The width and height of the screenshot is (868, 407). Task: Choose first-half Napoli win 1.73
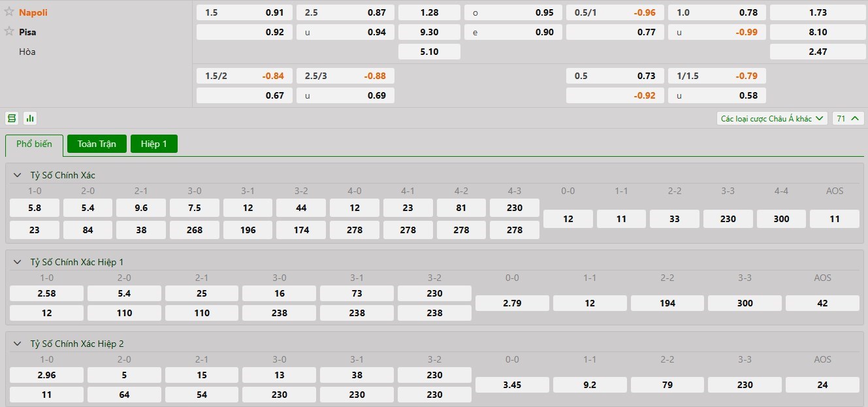click(x=818, y=12)
